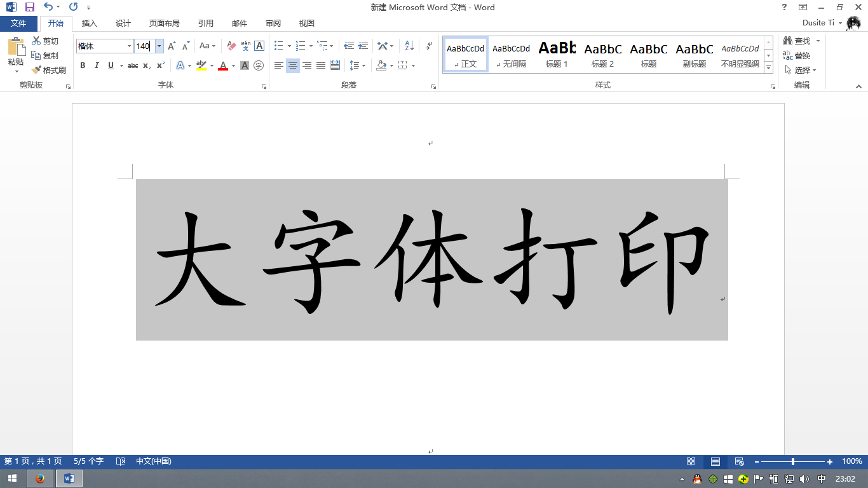The image size is (868, 488).
Task: Click the Find (查找) binoculars button
Action: [x=797, y=41]
